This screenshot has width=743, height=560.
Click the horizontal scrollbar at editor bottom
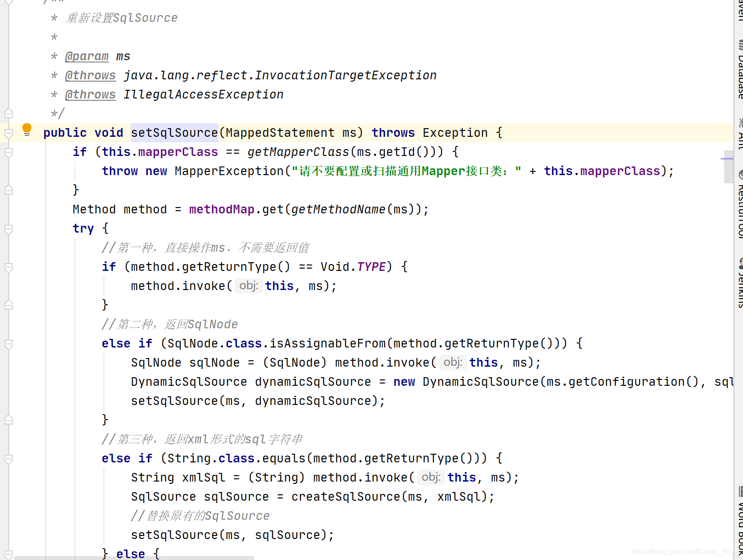134,558
